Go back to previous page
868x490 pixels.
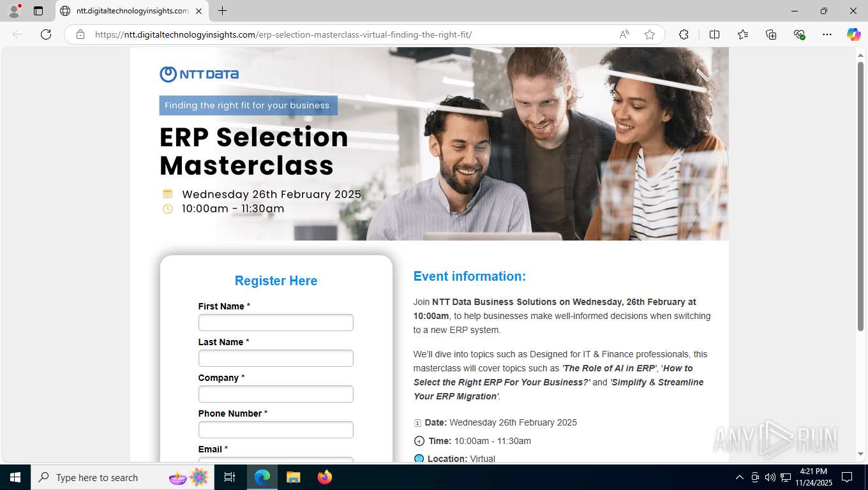(18, 34)
